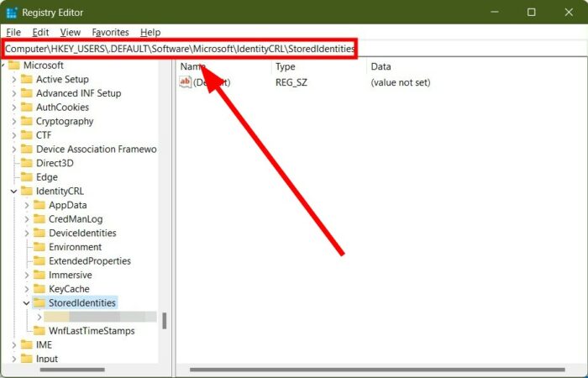Click the values pane horizontal scrollbar

[x=378, y=370]
